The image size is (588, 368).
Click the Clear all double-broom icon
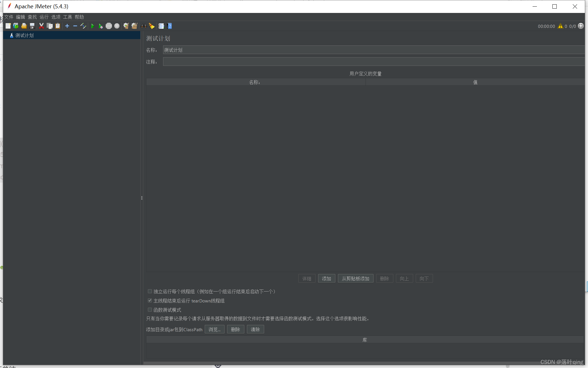[x=134, y=26]
